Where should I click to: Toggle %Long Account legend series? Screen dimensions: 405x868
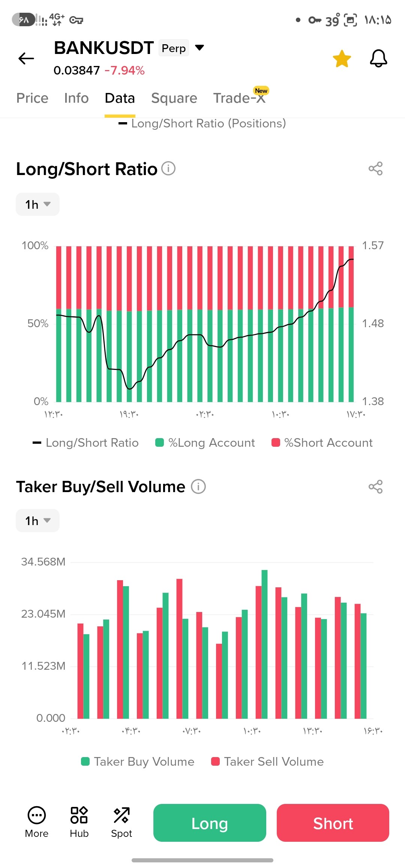[205, 443]
